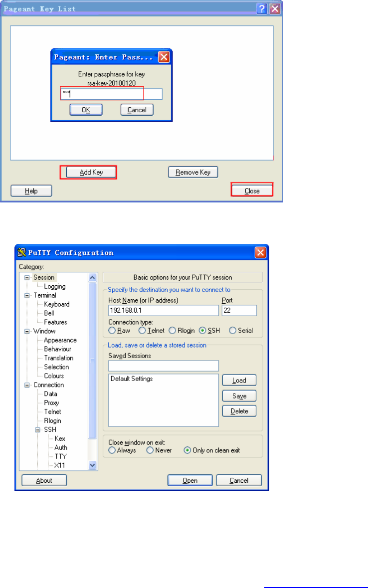Click the category tree scroll down arrow
The height and width of the screenshot is (588, 368).
93,465
